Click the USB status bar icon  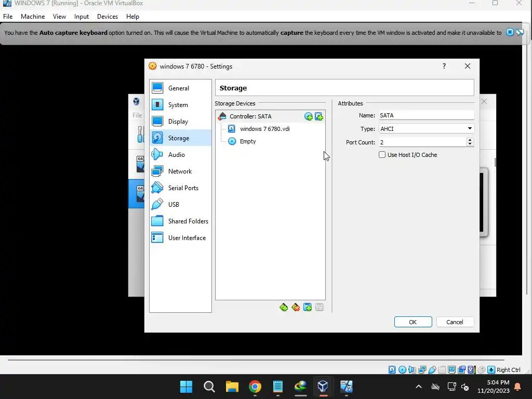pos(432,370)
